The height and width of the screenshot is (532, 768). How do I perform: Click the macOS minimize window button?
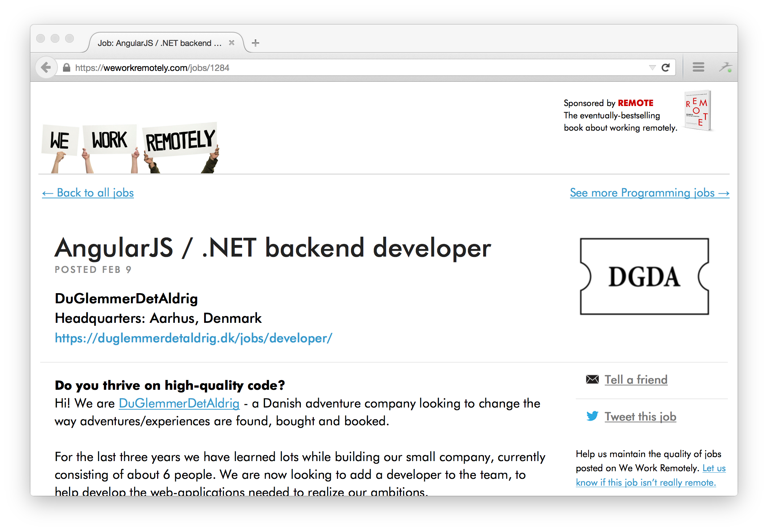(55, 38)
